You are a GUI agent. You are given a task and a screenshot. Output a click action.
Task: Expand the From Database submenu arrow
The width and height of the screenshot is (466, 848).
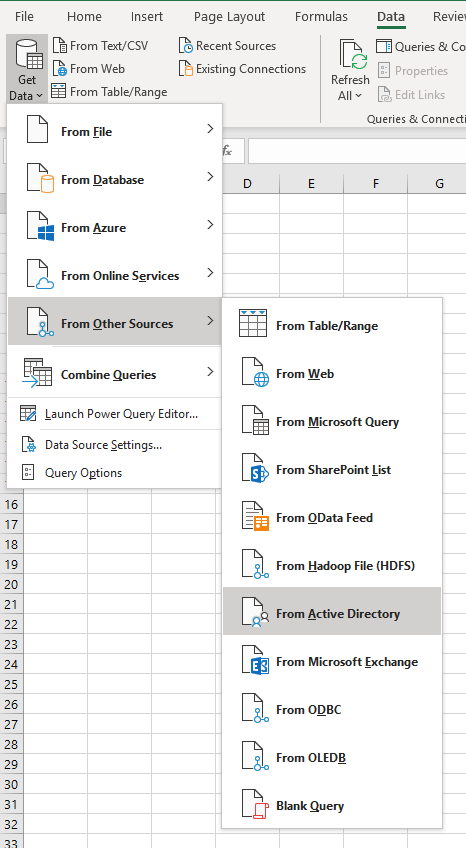pyautogui.click(x=210, y=177)
